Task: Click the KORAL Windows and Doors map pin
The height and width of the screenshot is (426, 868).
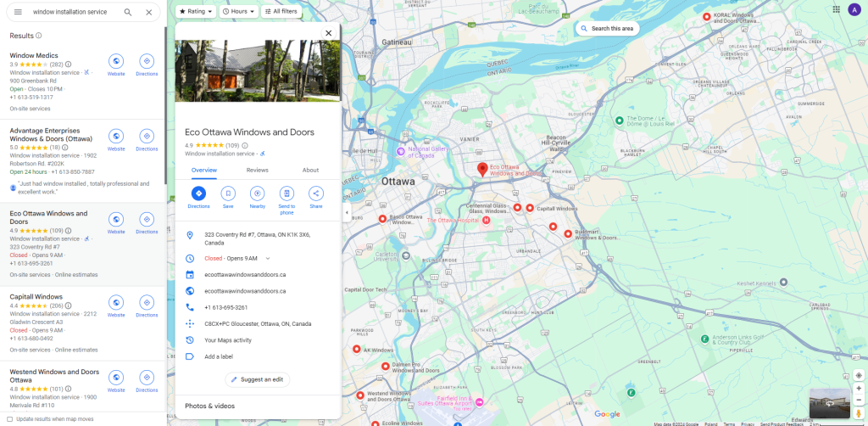Action: (707, 17)
